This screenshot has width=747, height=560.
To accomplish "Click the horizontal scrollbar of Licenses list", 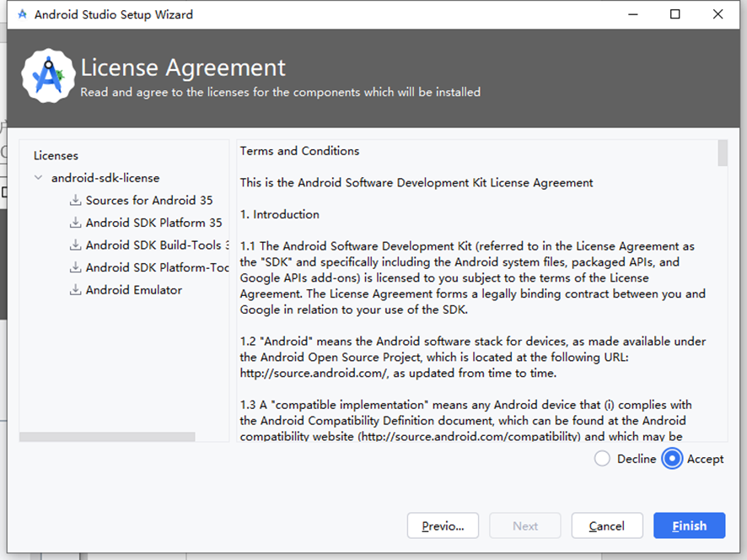I will pyautogui.click(x=107, y=437).
